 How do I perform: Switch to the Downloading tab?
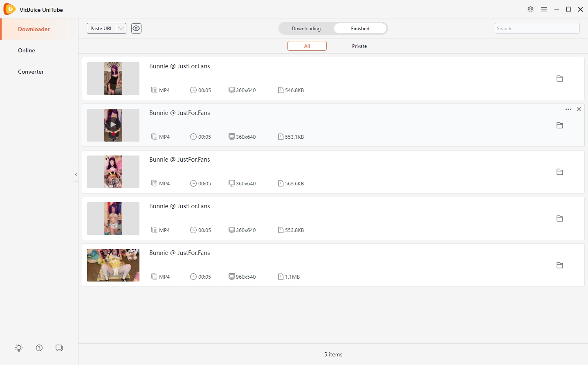(x=306, y=28)
